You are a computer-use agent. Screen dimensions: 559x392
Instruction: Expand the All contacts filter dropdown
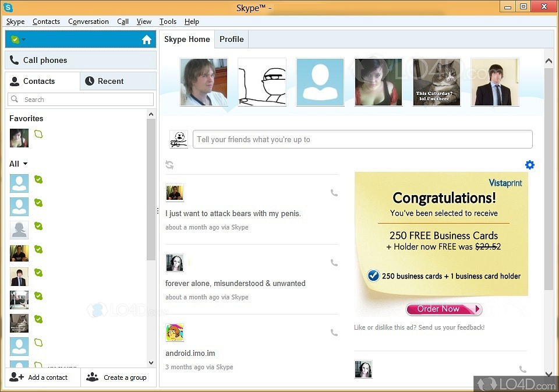pos(19,164)
